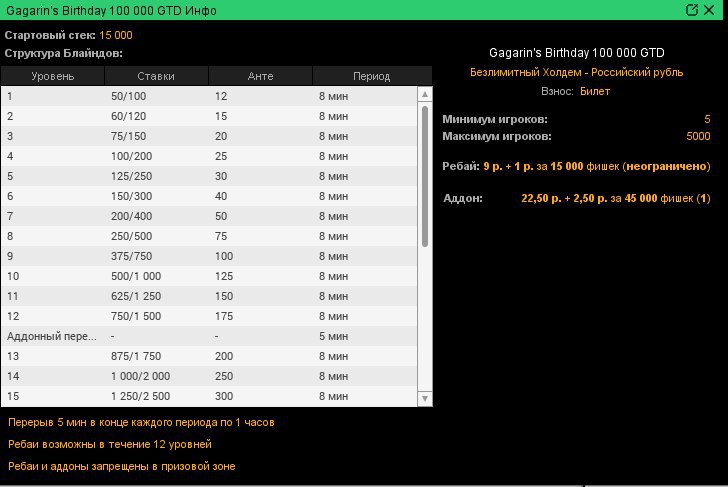
Task: Click the Аддонный пере... row label
Action: pos(52,336)
